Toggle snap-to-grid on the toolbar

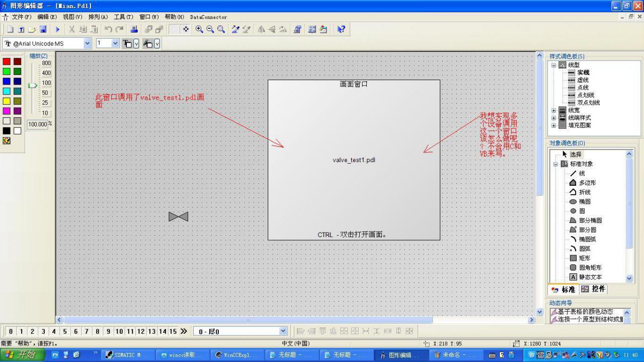pos(185,29)
